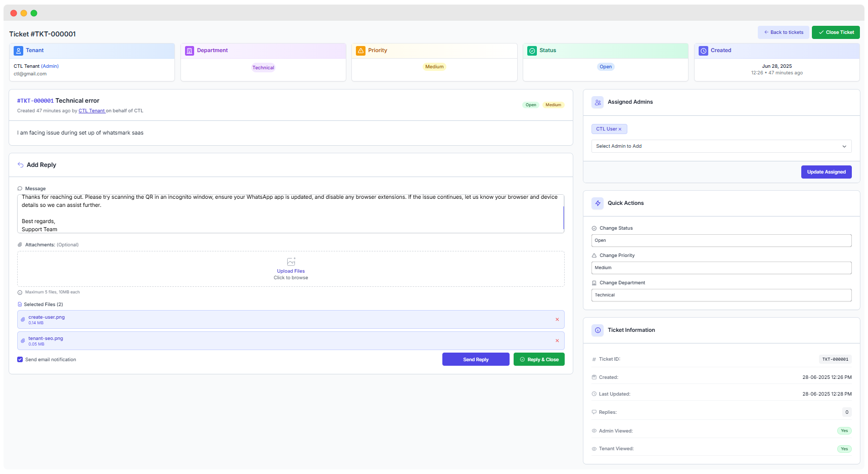This screenshot has width=868, height=474.
Task: Click the Reply & Close button
Action: point(538,360)
